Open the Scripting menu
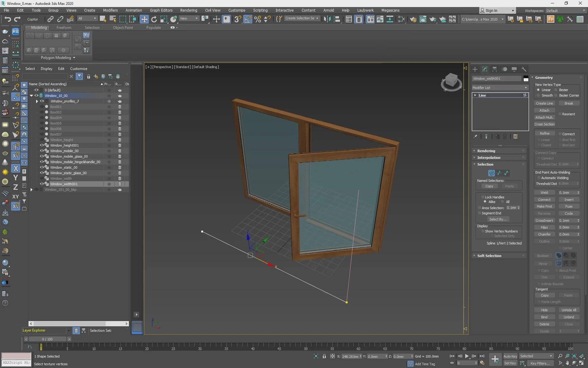The image size is (588, 368). coord(260,10)
